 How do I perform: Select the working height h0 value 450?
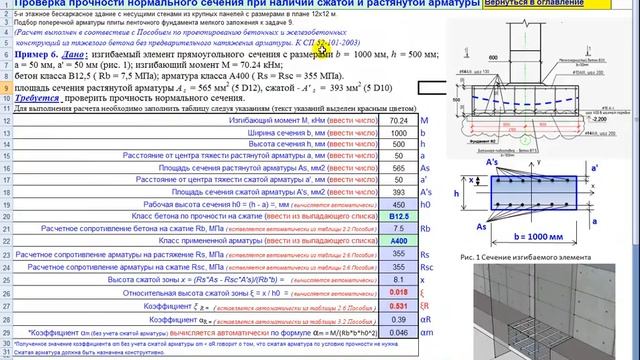[x=398, y=204]
